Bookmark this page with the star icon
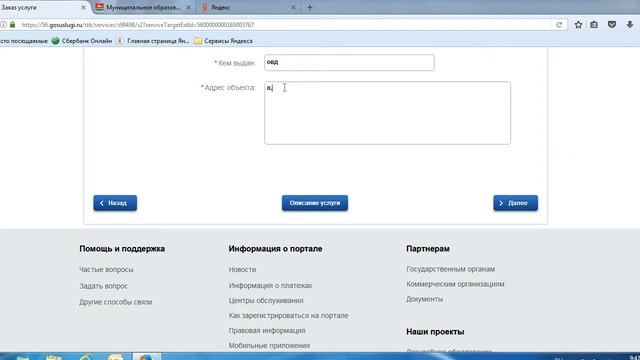This screenshot has height=360, width=640. click(578, 25)
